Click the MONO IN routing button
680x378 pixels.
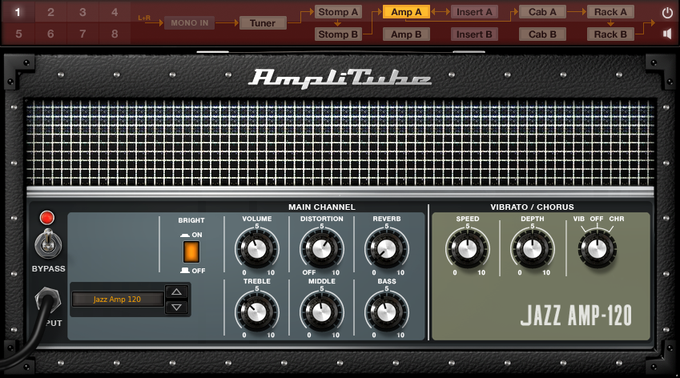pos(189,23)
